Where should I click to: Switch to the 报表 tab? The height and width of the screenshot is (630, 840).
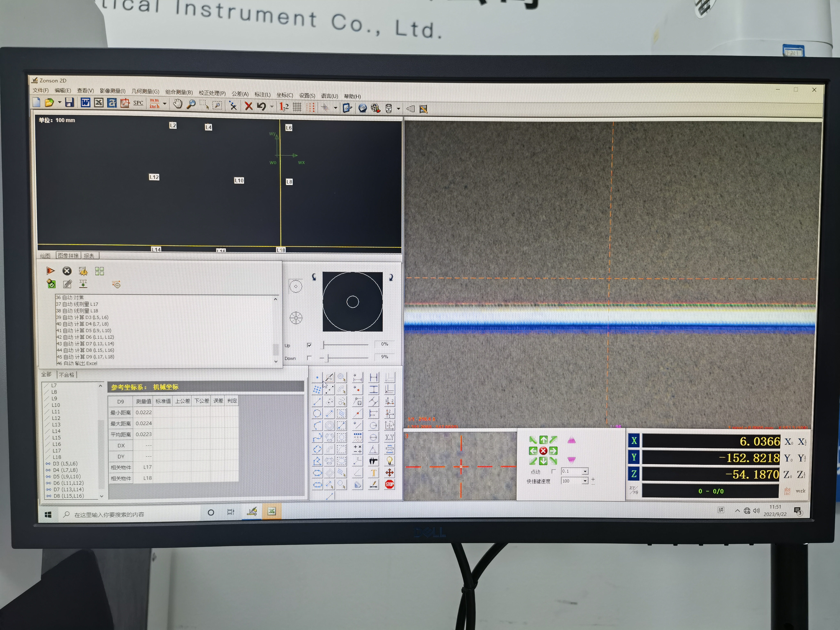tap(89, 256)
